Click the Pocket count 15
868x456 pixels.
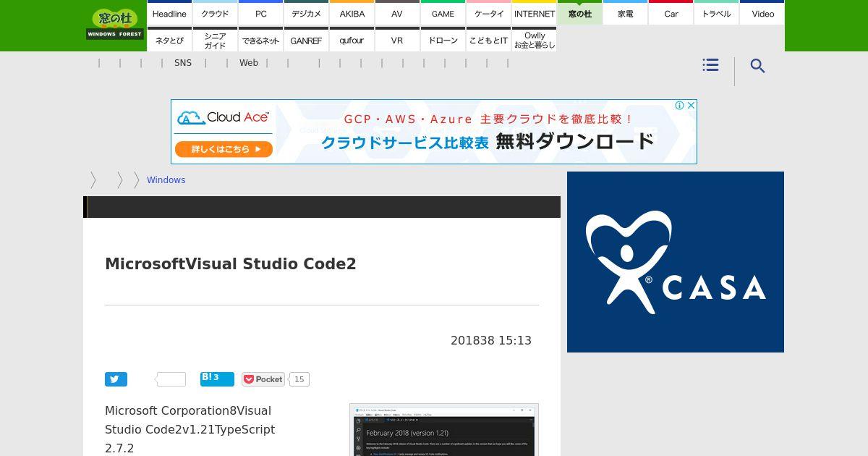tap(299, 379)
